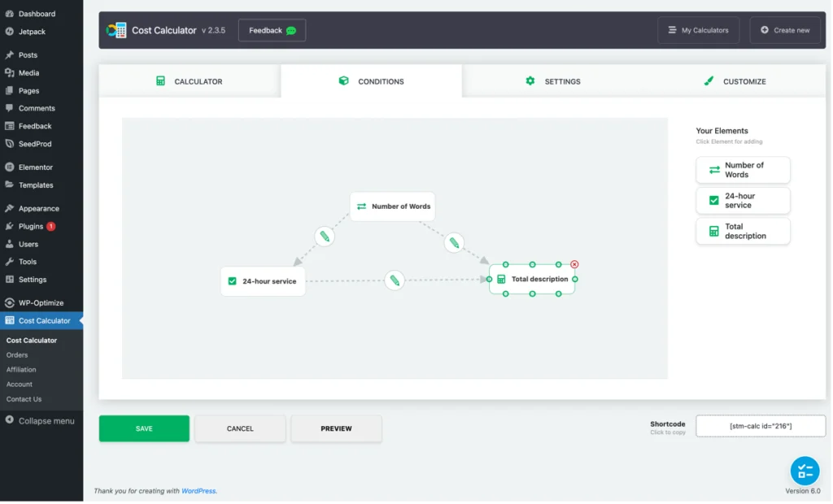Image resolution: width=833 pixels, height=504 pixels.
Task: Click the Plugins icon in sidebar
Action: pos(10,227)
